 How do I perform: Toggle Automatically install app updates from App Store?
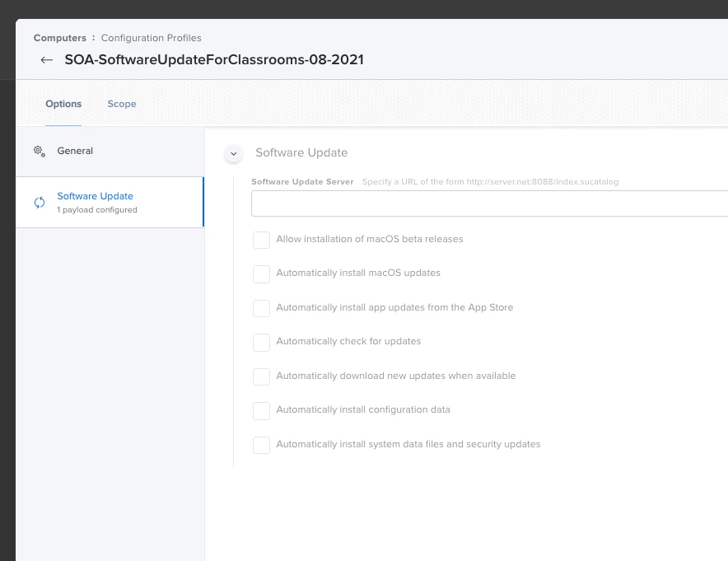click(x=261, y=308)
